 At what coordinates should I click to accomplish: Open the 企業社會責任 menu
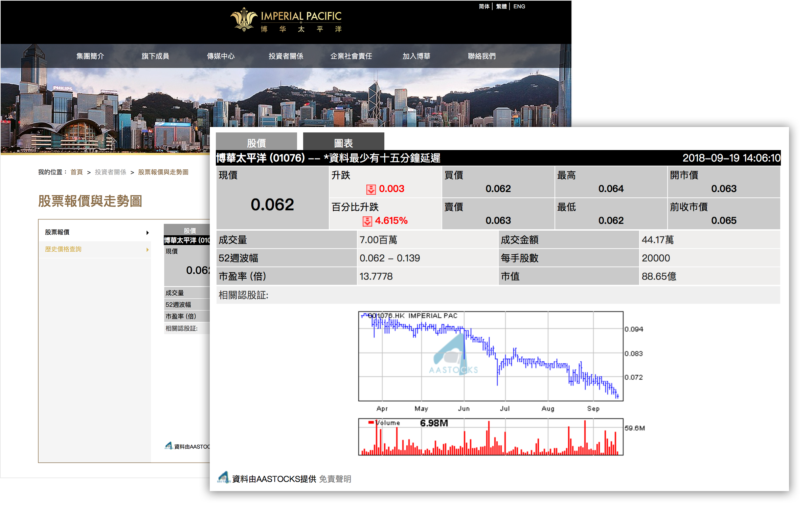pos(351,56)
